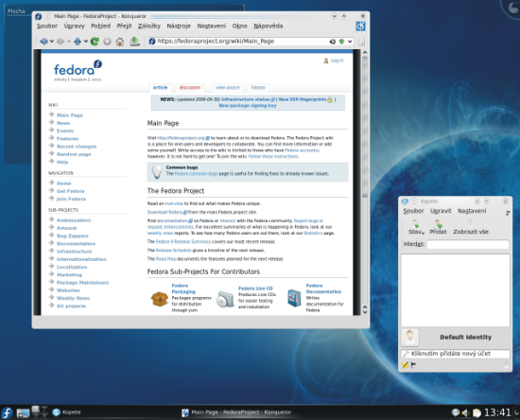
Task: Toggle Zobrazit vše in Kopete
Action: pyautogui.click(x=471, y=227)
